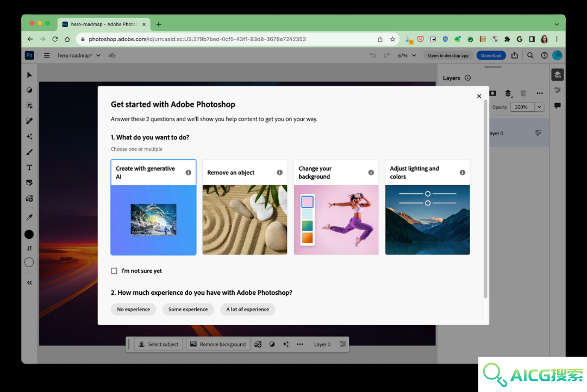Choose A lot of experience option

[247, 309]
